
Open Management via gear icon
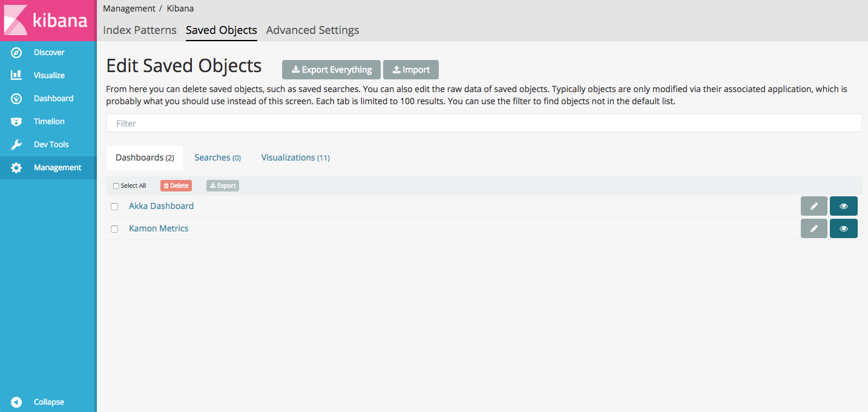[16, 168]
